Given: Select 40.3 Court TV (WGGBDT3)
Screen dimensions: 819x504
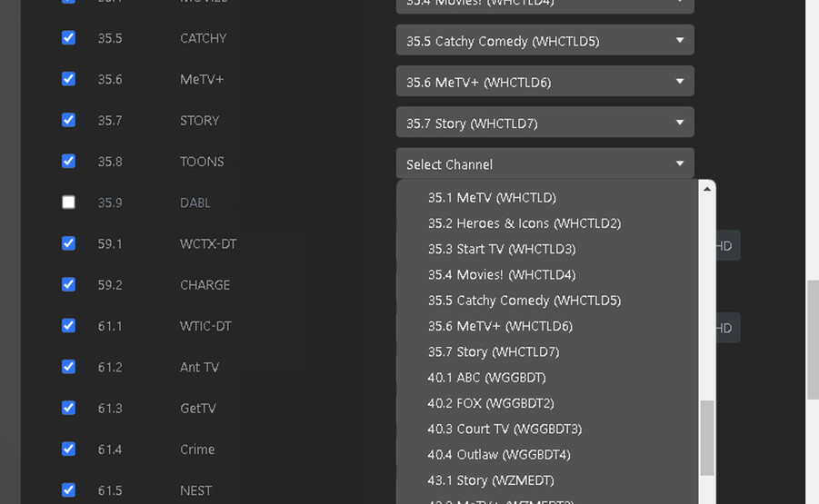Looking at the screenshot, I should click(x=504, y=429).
